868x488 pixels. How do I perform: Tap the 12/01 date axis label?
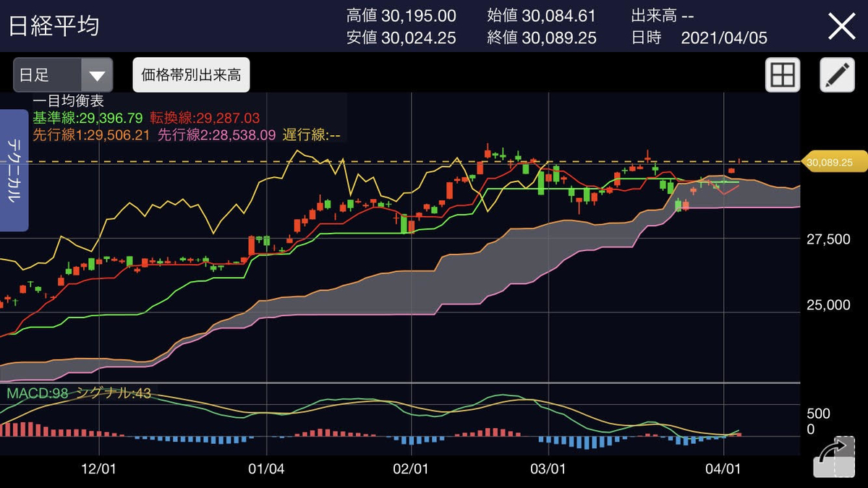pos(99,469)
